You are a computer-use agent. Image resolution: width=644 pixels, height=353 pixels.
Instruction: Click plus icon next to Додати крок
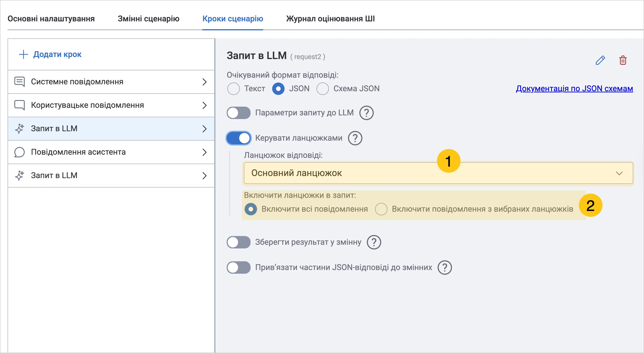click(x=23, y=54)
